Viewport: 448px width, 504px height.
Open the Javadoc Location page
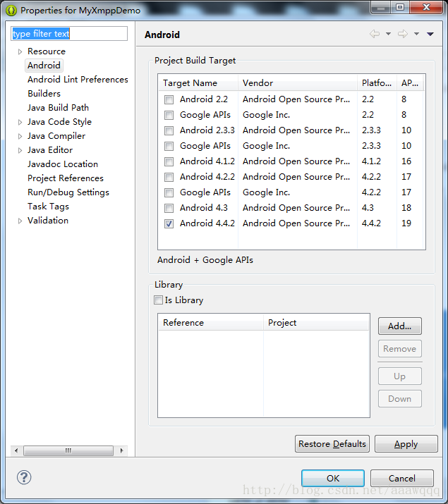tap(63, 164)
